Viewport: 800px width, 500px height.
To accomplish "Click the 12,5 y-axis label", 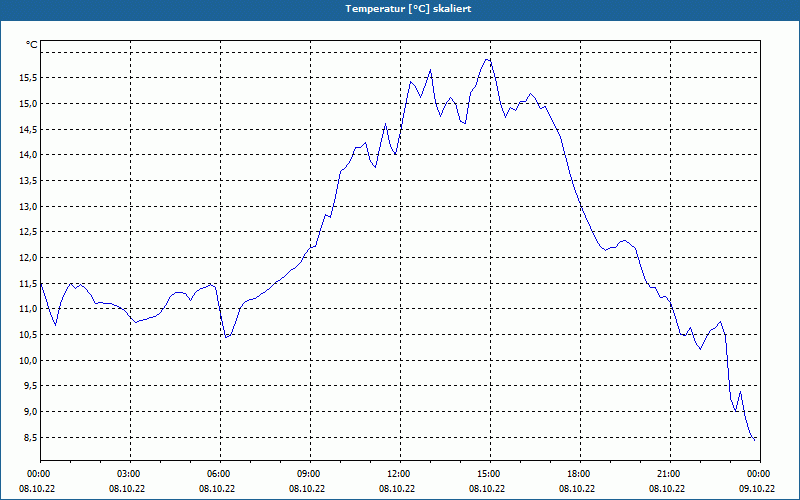I will click(x=28, y=232).
